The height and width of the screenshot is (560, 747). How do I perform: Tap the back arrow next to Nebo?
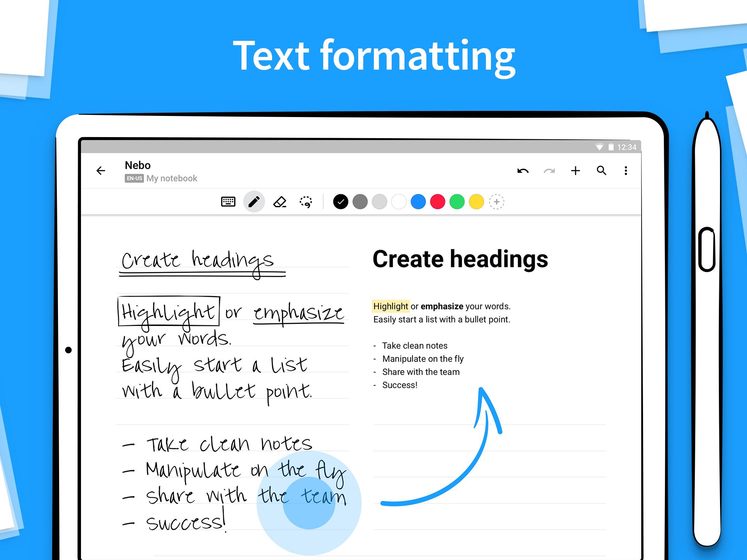[x=101, y=171]
